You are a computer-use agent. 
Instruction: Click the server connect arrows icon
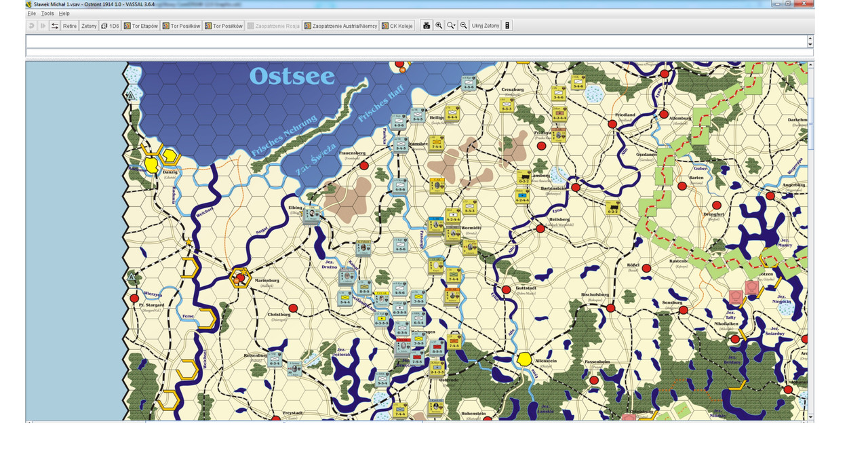[55, 26]
